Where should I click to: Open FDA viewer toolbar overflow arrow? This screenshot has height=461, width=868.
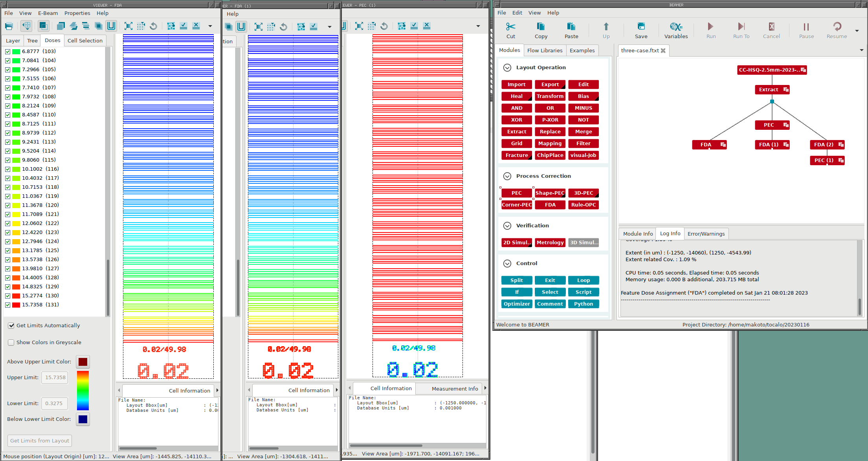[x=210, y=26]
